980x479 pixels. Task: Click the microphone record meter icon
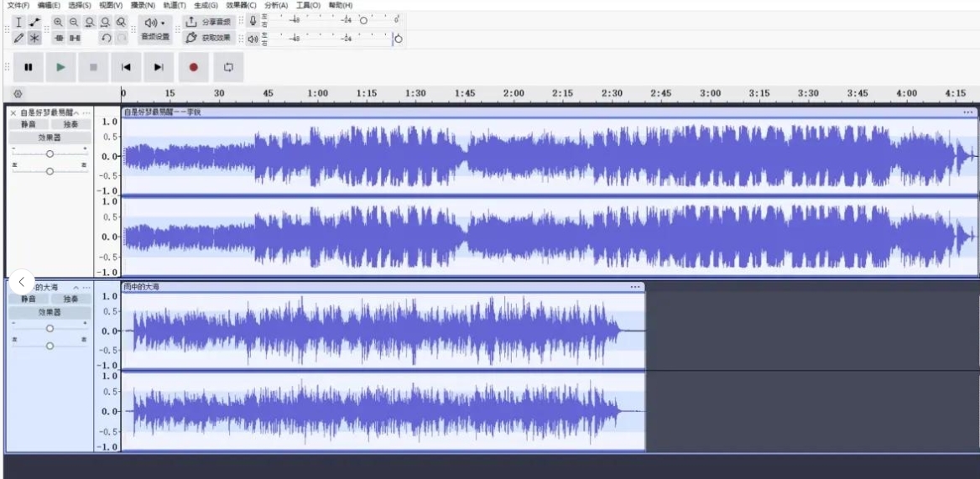[x=253, y=21]
